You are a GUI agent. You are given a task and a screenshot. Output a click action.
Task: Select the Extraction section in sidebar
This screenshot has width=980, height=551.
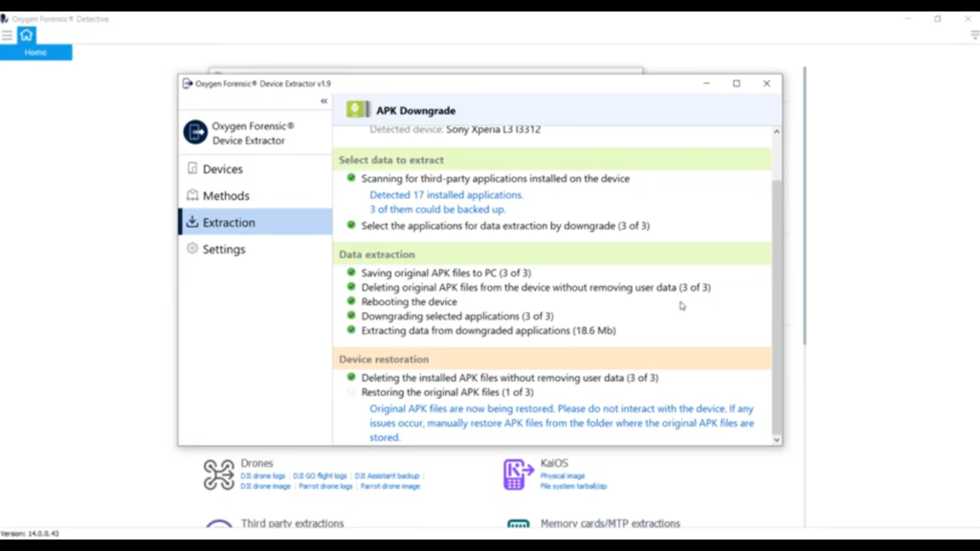tap(256, 222)
